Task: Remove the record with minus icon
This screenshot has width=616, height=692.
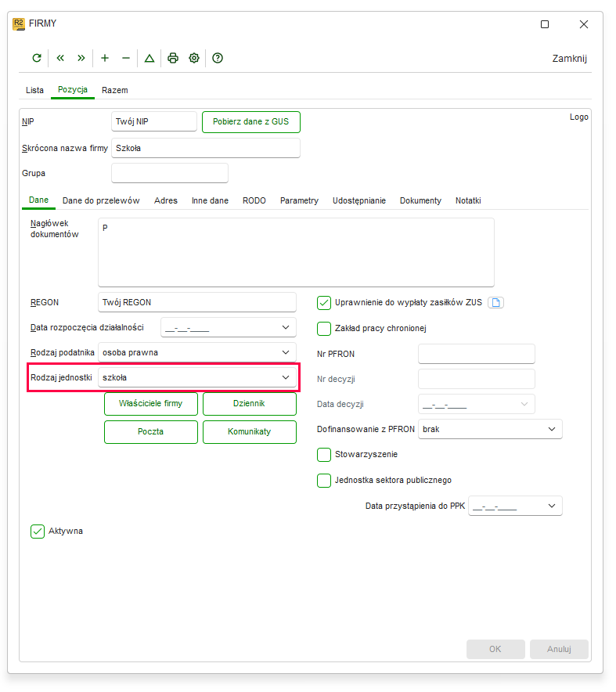Action: click(x=126, y=58)
